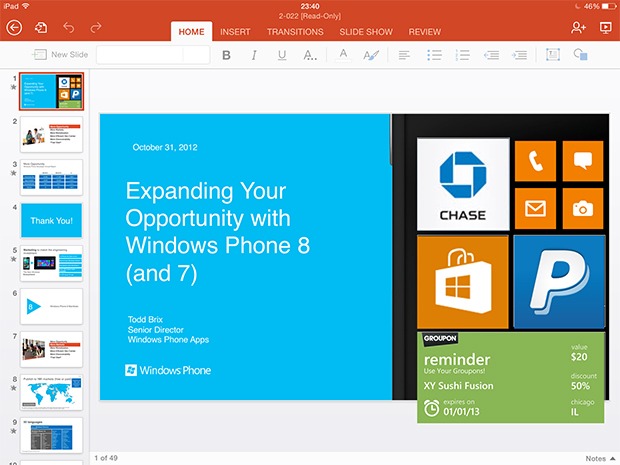The width and height of the screenshot is (620, 465).
Task: Pick the font color swatch
Action: coord(343,55)
